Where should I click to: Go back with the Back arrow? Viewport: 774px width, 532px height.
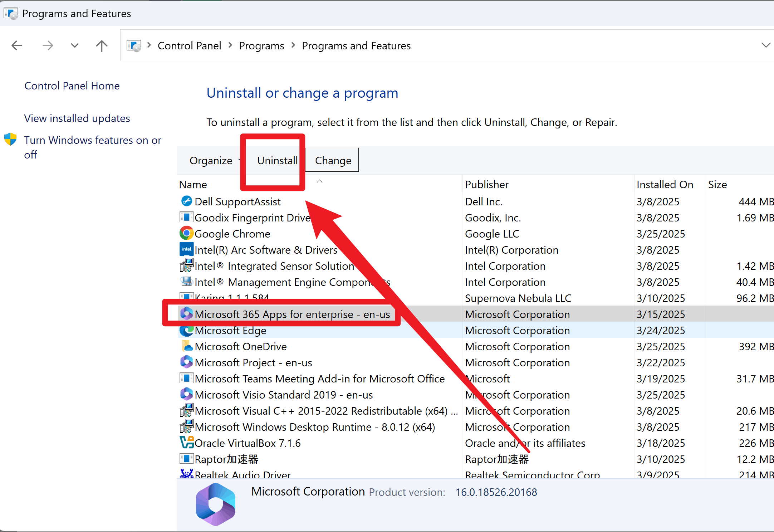click(17, 45)
